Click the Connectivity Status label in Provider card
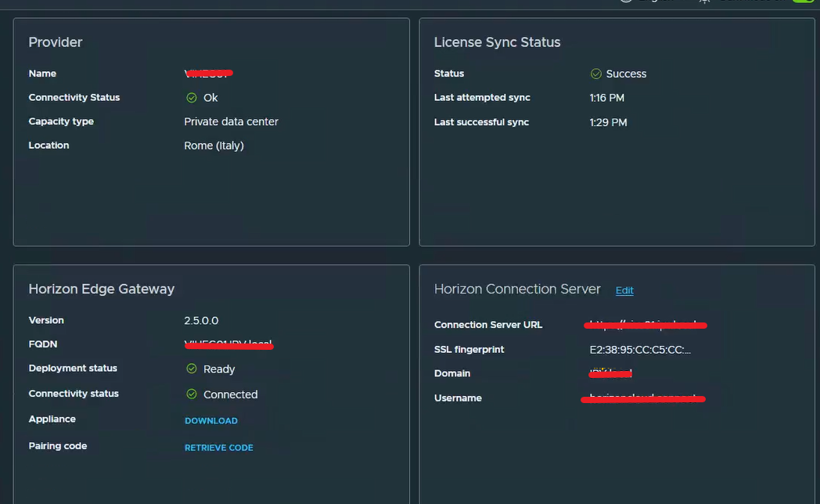The image size is (820, 504). pos(74,98)
